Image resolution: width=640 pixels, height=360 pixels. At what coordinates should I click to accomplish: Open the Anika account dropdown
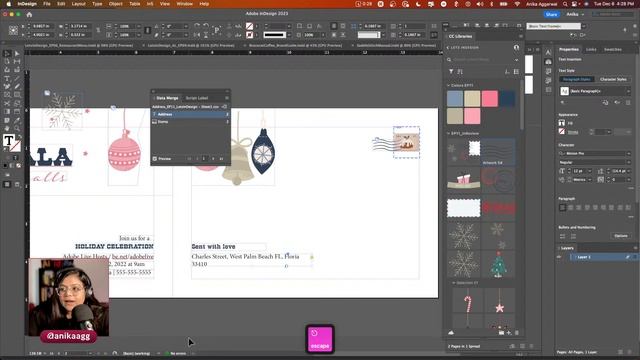point(575,14)
